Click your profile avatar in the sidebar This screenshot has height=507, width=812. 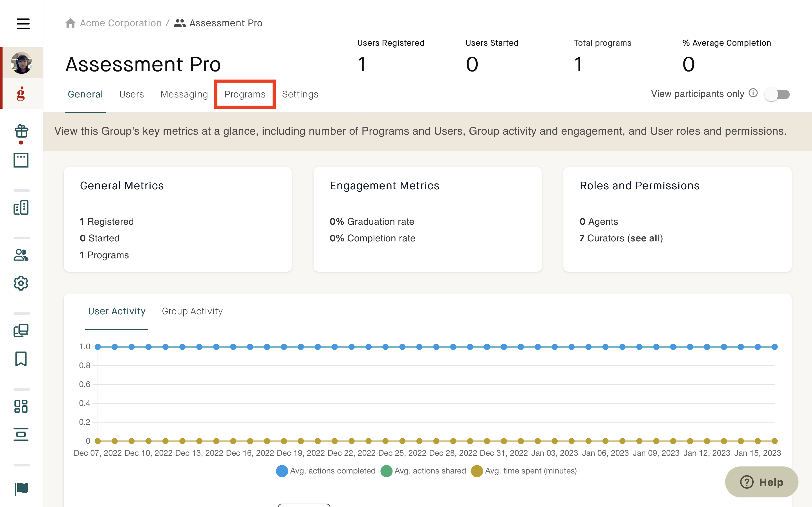pos(21,63)
